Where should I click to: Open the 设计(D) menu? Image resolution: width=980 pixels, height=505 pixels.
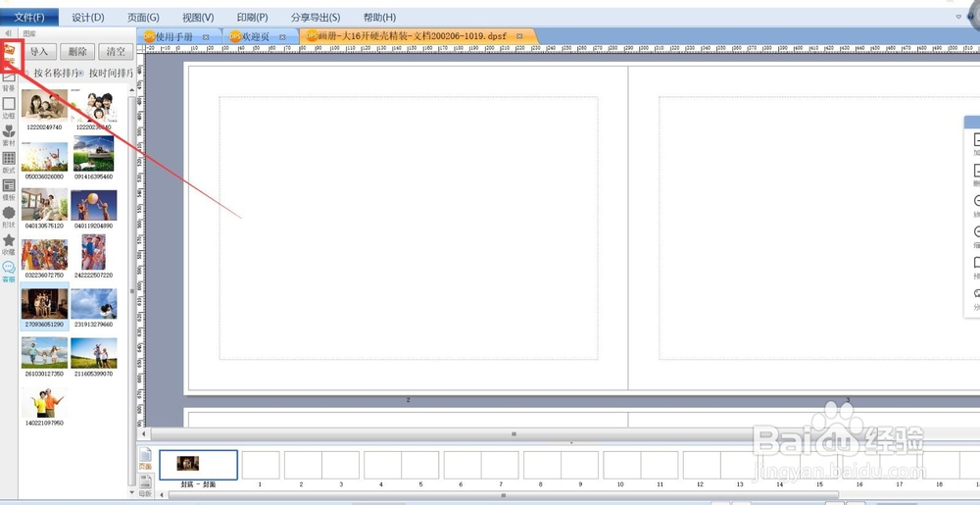point(88,18)
